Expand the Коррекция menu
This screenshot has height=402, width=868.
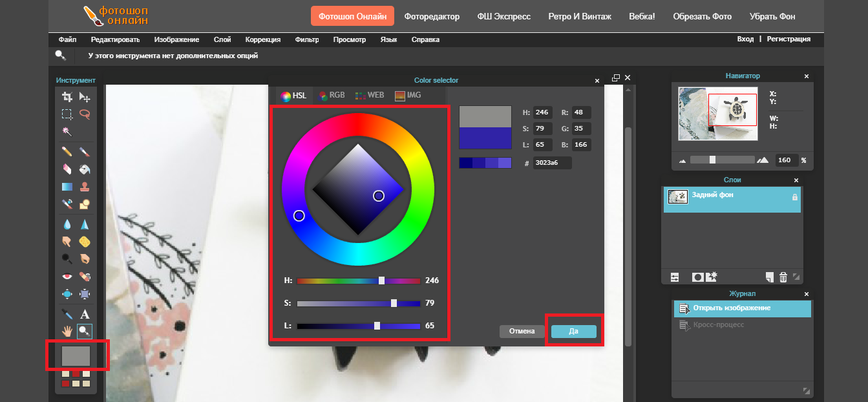coord(263,39)
